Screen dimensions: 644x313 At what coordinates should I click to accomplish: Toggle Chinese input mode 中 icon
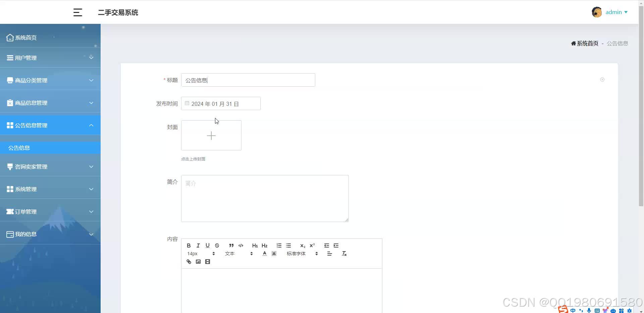pos(573,311)
